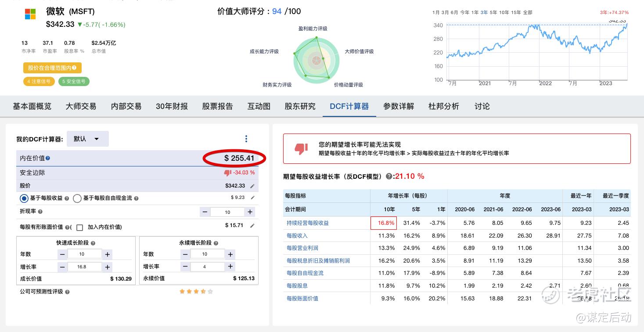Click the thumbs-down warning icon in alert box
Image resolution: width=644 pixels, height=332 pixels.
pos(301,149)
